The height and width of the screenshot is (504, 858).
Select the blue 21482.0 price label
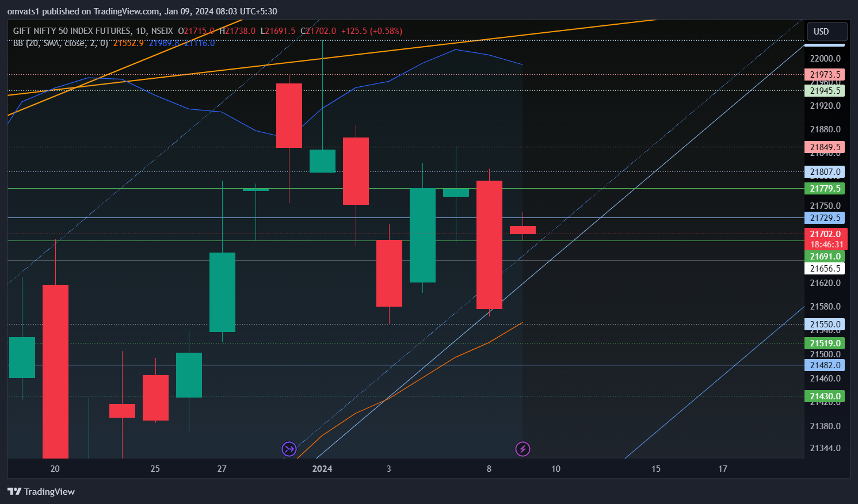pos(825,365)
